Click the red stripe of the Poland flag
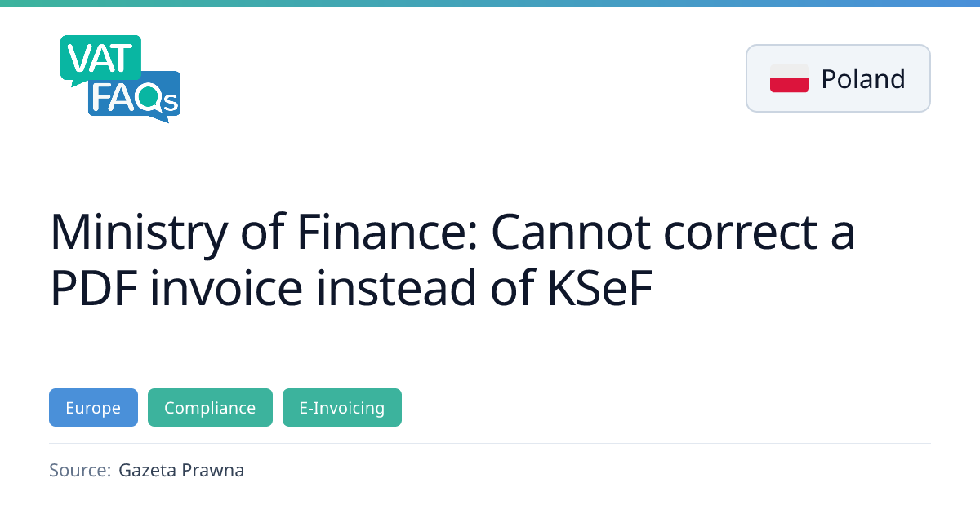This screenshot has width=980, height=514. (789, 86)
